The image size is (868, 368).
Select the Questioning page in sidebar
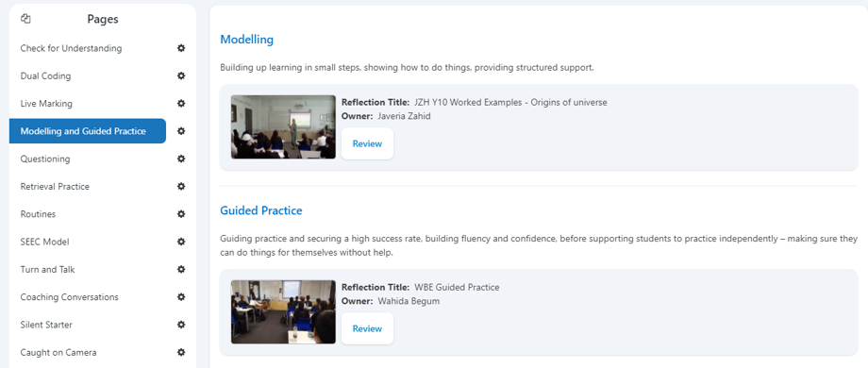88,159
